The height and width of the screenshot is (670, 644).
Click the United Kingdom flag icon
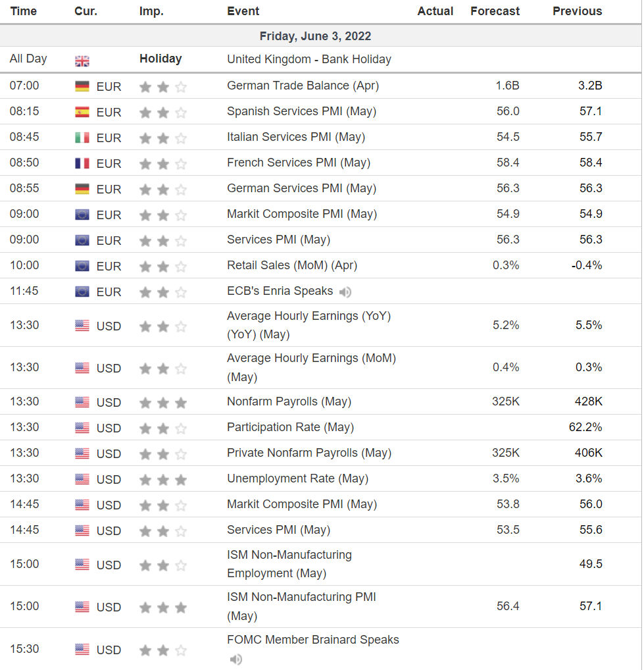82,60
